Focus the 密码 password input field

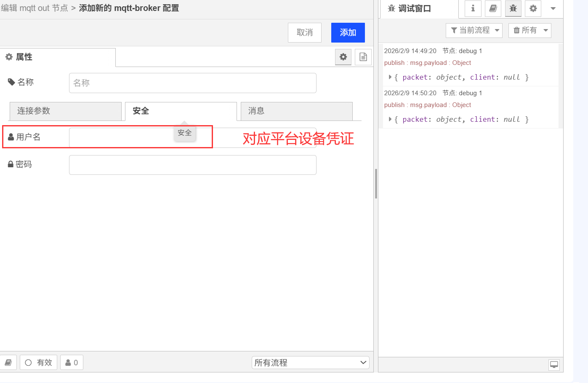point(193,165)
